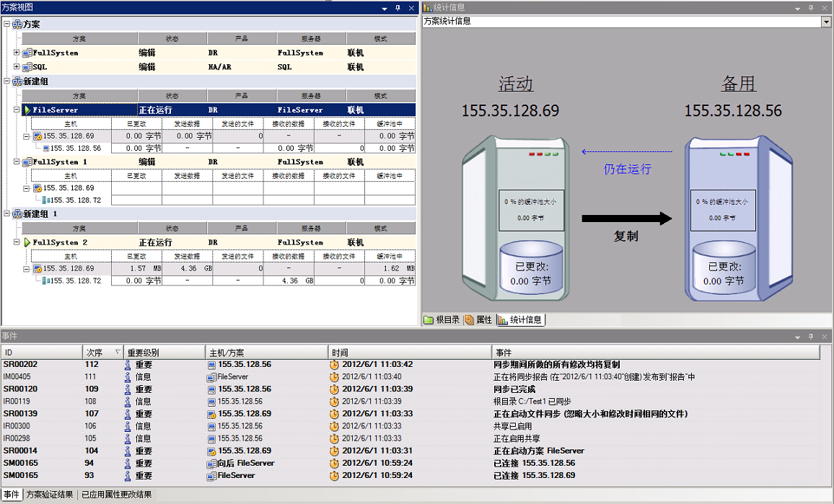Click the clock icon on event SR00202
This screenshot has width=834, height=504.
click(x=334, y=365)
